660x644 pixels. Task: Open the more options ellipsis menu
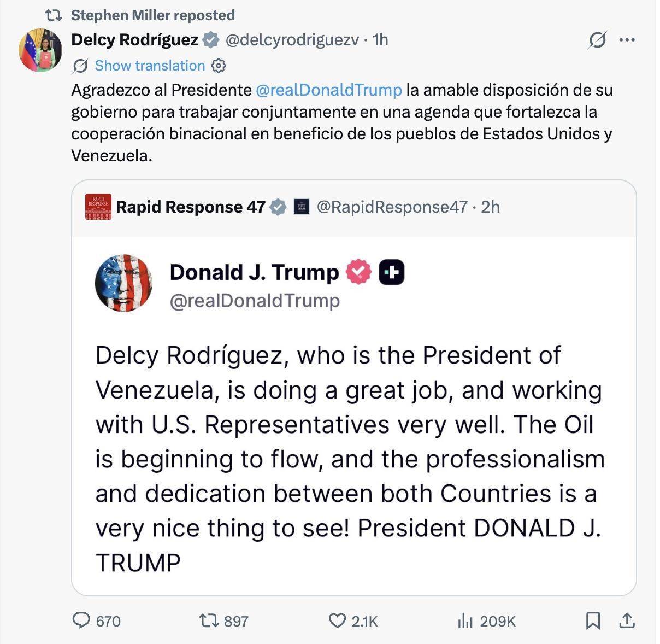(628, 39)
